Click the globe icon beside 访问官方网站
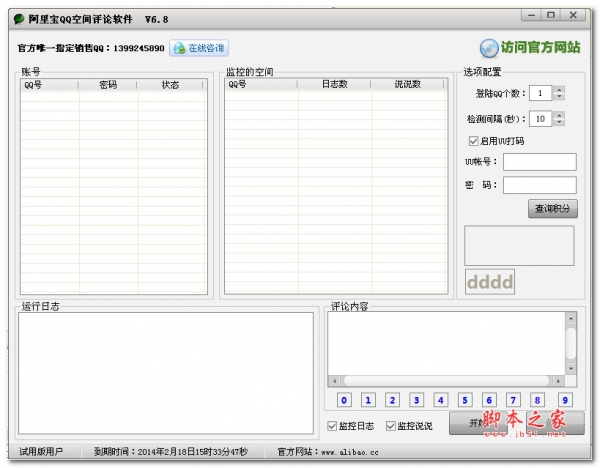600x468 pixels. pos(489,49)
